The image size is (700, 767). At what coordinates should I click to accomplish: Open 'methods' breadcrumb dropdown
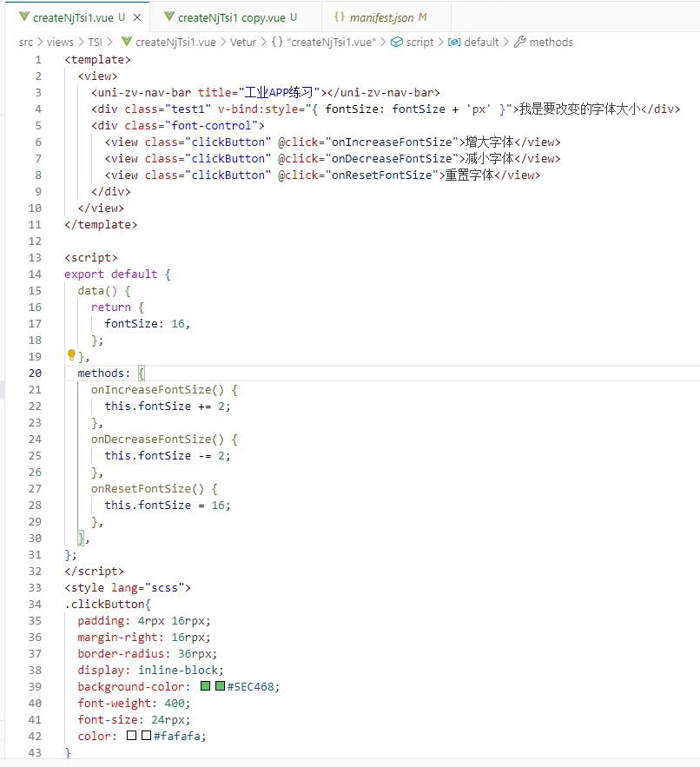[551, 42]
